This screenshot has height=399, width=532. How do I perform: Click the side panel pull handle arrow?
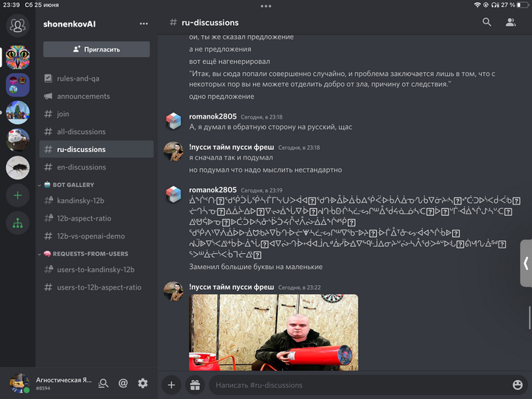pos(526,263)
